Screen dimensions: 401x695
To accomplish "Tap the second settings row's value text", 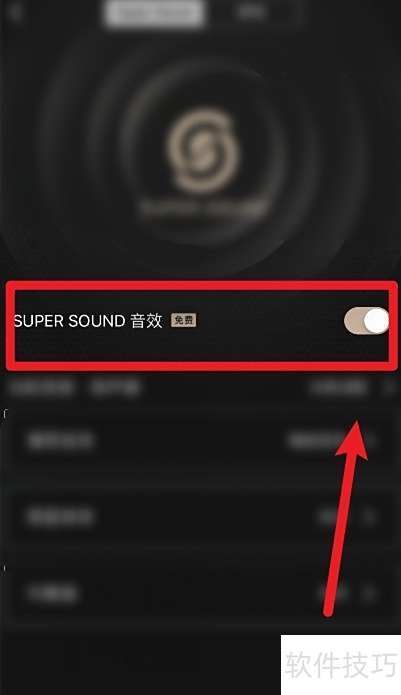I will pos(330,516).
